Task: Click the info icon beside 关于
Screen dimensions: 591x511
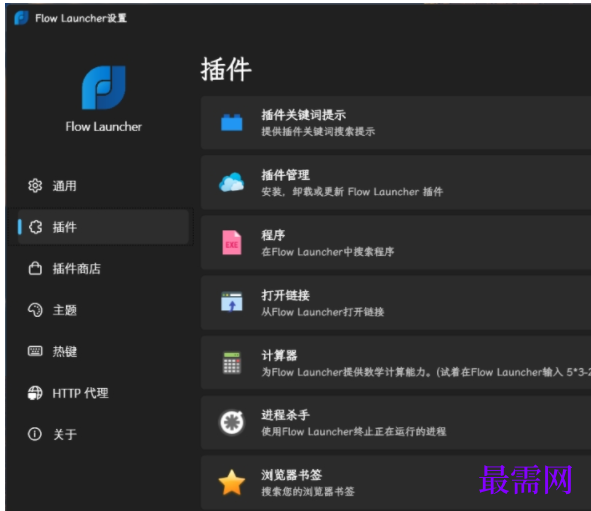Action: tap(35, 434)
